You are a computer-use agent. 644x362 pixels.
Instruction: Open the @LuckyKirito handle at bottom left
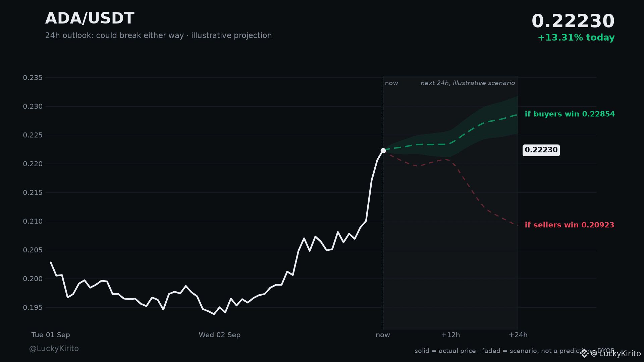click(x=54, y=349)
